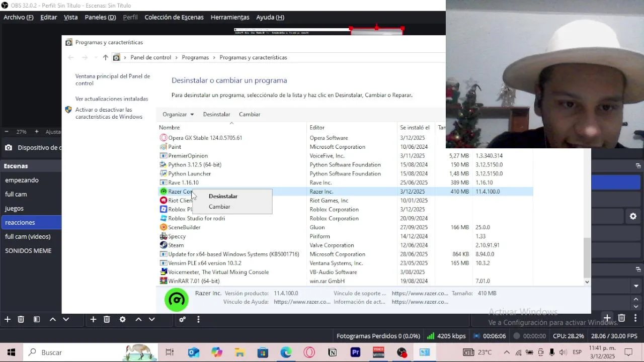Open source properties gear icon
This screenshot has height=362, width=644.
(x=122, y=319)
